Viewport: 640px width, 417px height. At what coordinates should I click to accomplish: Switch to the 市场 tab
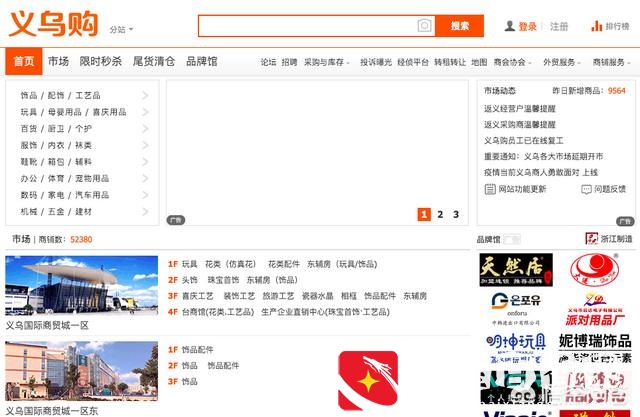(x=58, y=61)
